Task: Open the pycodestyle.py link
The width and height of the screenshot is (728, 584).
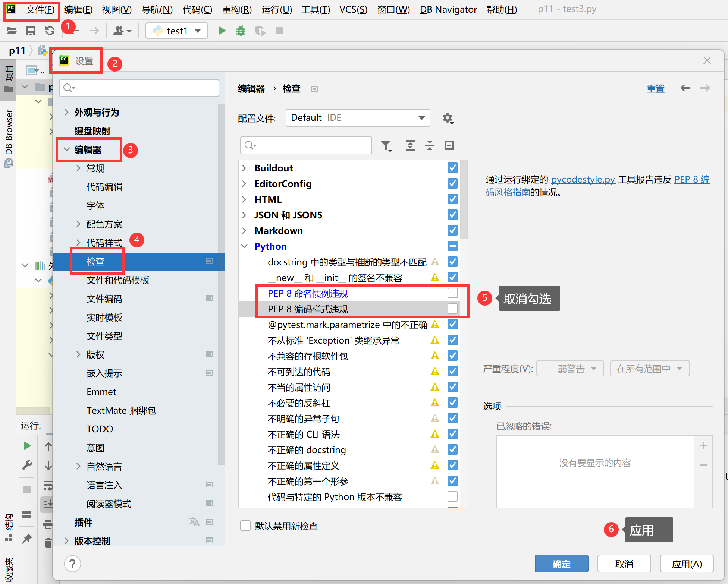Action: [x=583, y=180]
